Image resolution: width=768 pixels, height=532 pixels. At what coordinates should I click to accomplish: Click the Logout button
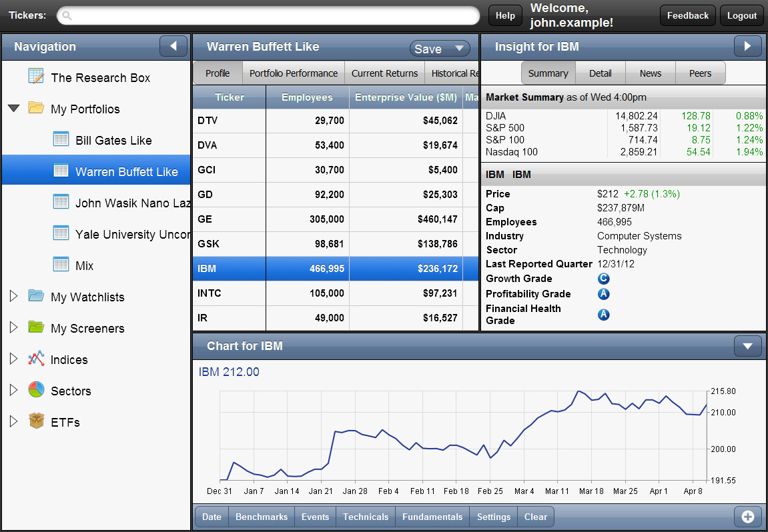[x=741, y=15]
